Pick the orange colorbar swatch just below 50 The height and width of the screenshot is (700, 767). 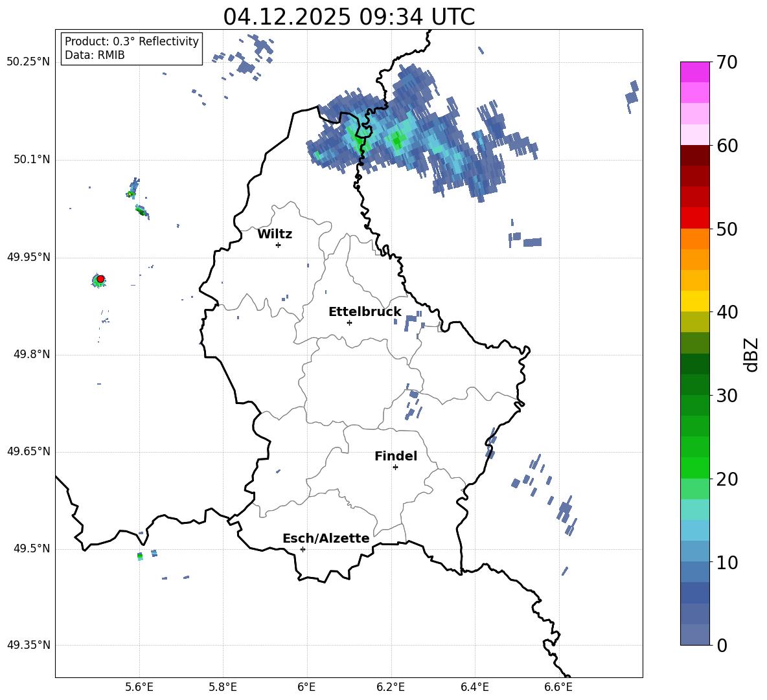point(694,239)
